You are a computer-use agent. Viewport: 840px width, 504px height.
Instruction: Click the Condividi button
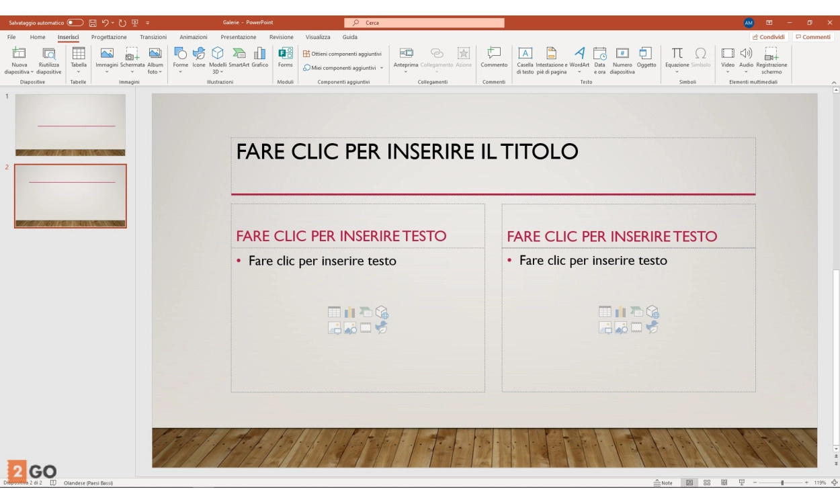(x=769, y=38)
